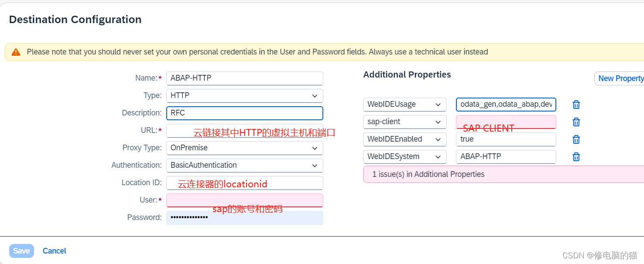Save the destination configuration
This screenshot has height=264, width=644.
pos(21,251)
